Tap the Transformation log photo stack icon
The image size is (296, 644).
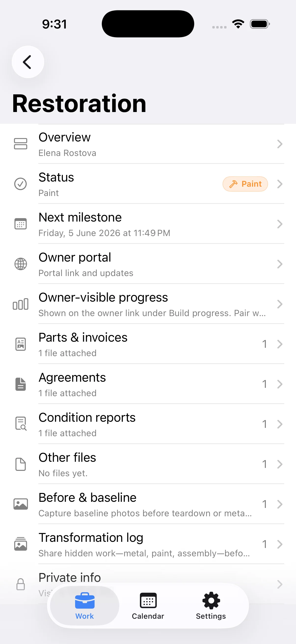coord(20,544)
